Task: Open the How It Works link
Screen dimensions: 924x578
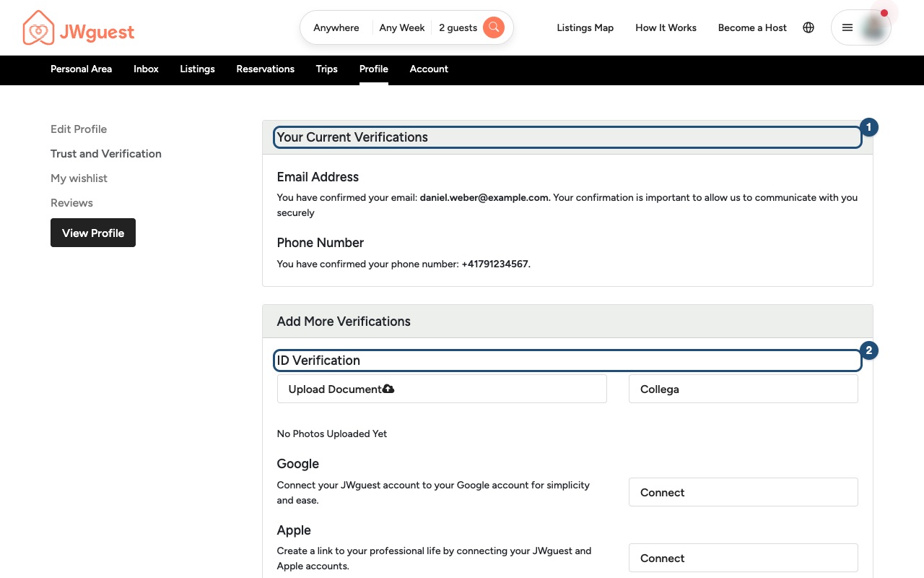Action: 666,27
